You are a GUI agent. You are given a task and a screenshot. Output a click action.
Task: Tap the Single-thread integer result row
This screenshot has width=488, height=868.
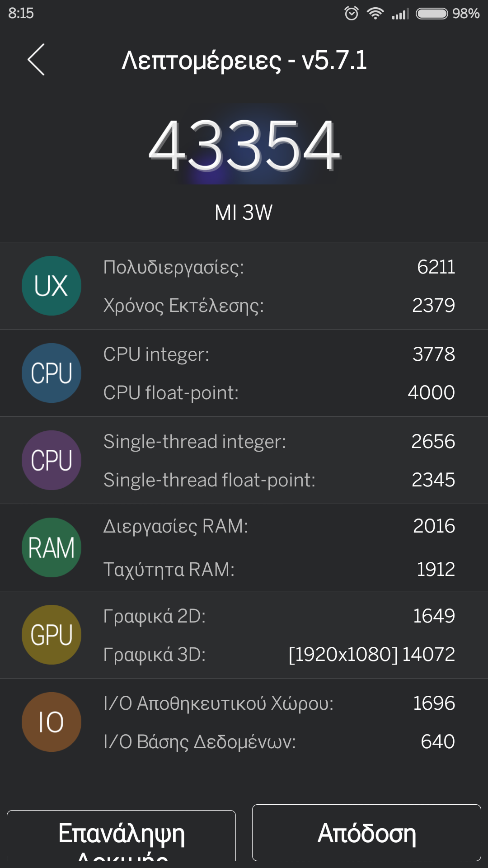click(x=279, y=442)
